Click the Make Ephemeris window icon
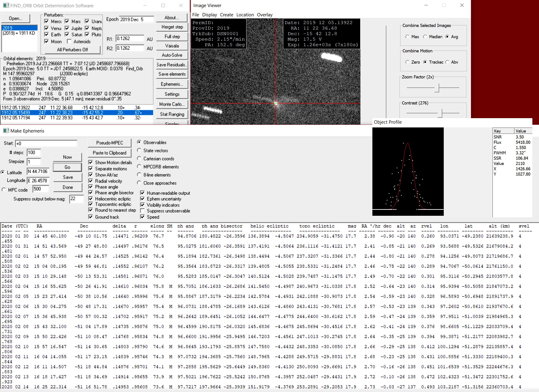This screenshot has height=392, width=539. 6,131
